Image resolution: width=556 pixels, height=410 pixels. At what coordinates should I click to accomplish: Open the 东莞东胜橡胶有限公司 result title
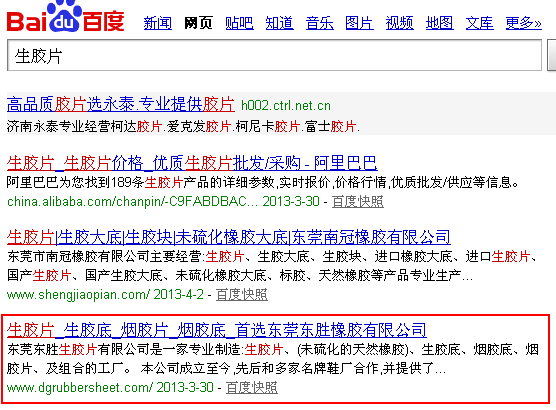click(x=217, y=330)
